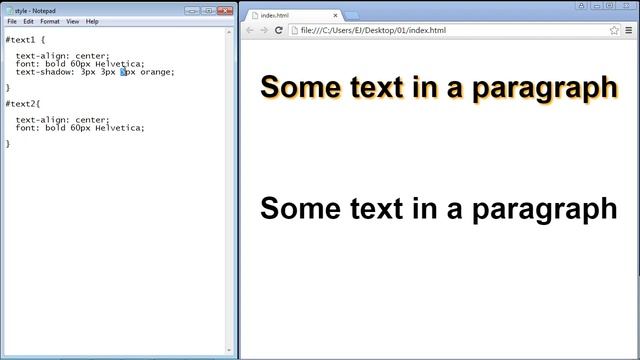The height and width of the screenshot is (360, 640).
Task: Click the browser Back arrow
Action: click(250, 30)
